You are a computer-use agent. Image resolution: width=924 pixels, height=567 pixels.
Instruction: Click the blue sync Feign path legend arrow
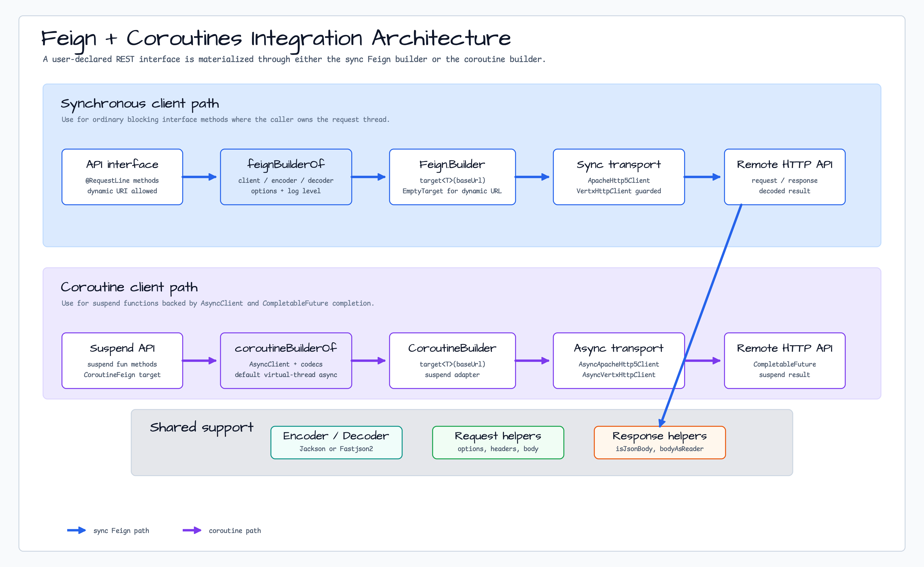[76, 530]
